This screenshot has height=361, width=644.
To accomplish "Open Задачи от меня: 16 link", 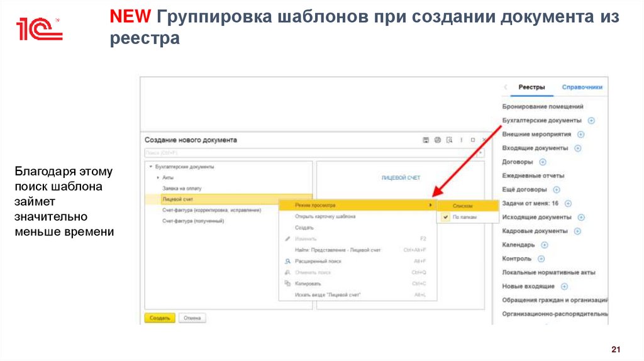I will (x=530, y=203).
